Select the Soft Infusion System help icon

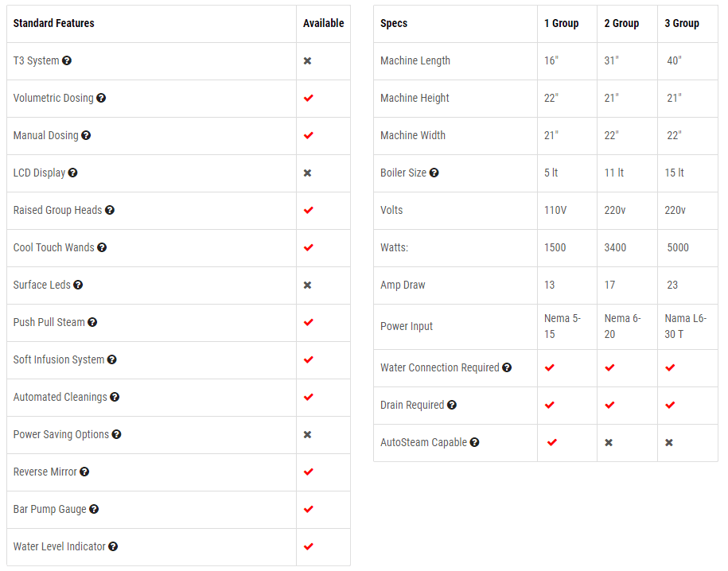112,359
